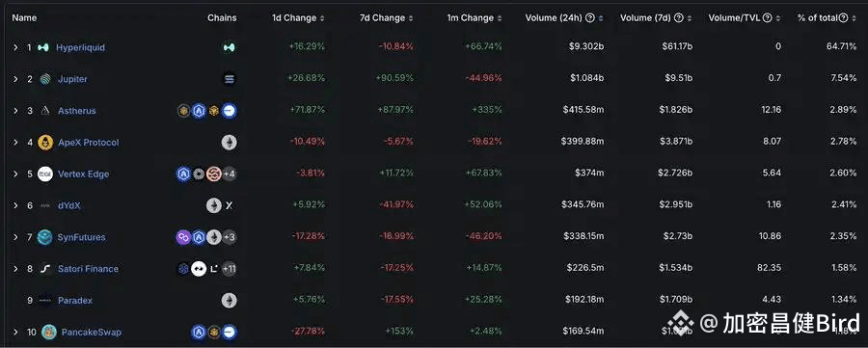Viewport: 868px width, 348px height.
Task: Click the ApeX Protocol logo icon
Action: [x=45, y=142]
